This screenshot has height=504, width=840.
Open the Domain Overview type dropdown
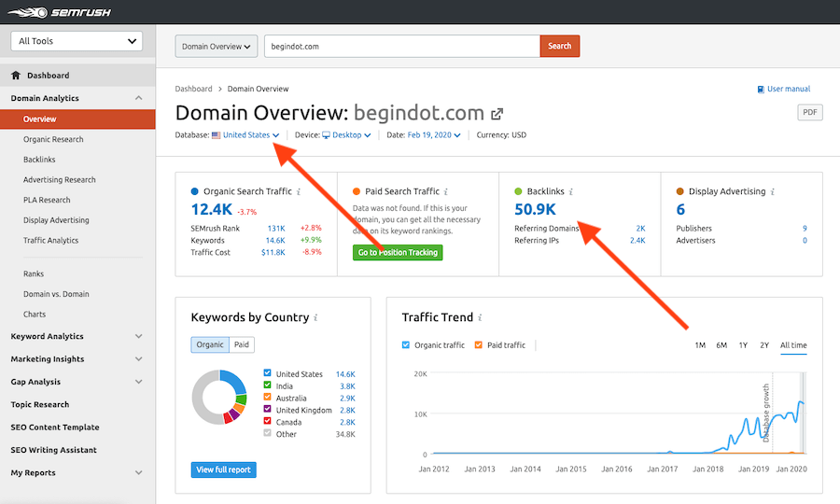pyautogui.click(x=216, y=46)
